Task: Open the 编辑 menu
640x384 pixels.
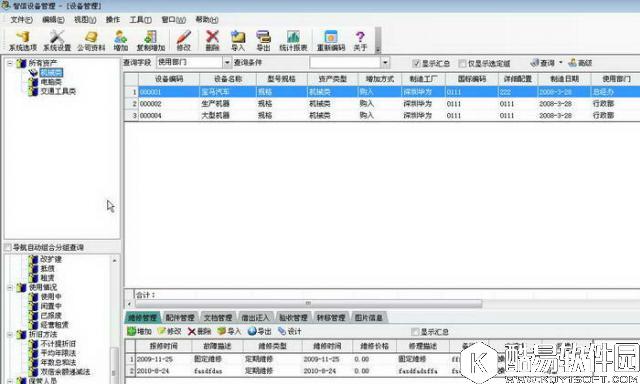Action: coord(53,20)
